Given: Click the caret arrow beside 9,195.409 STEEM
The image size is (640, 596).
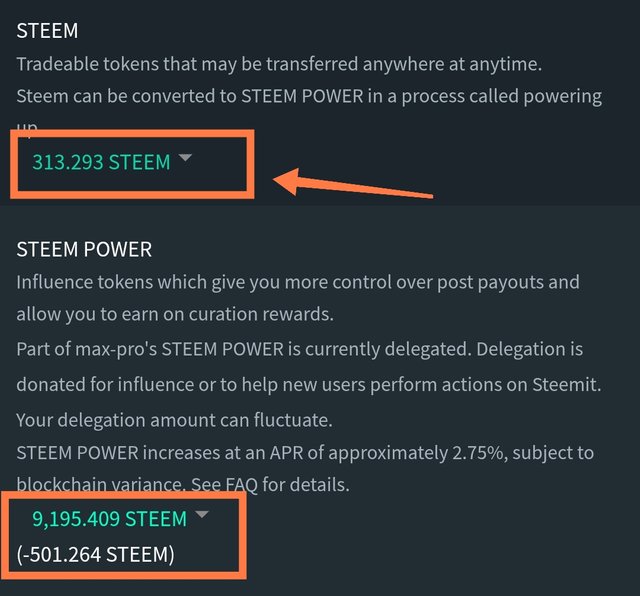Looking at the screenshot, I should [201, 515].
